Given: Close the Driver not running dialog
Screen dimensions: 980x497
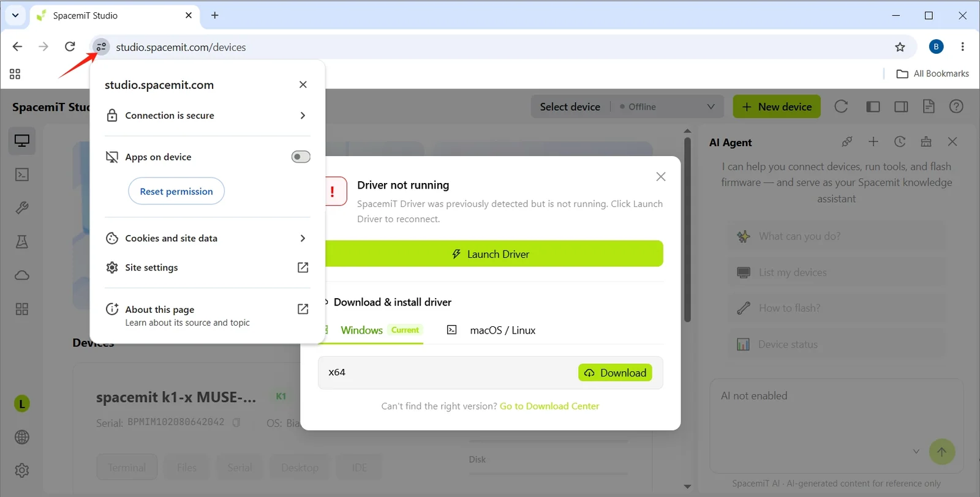Looking at the screenshot, I should point(661,177).
